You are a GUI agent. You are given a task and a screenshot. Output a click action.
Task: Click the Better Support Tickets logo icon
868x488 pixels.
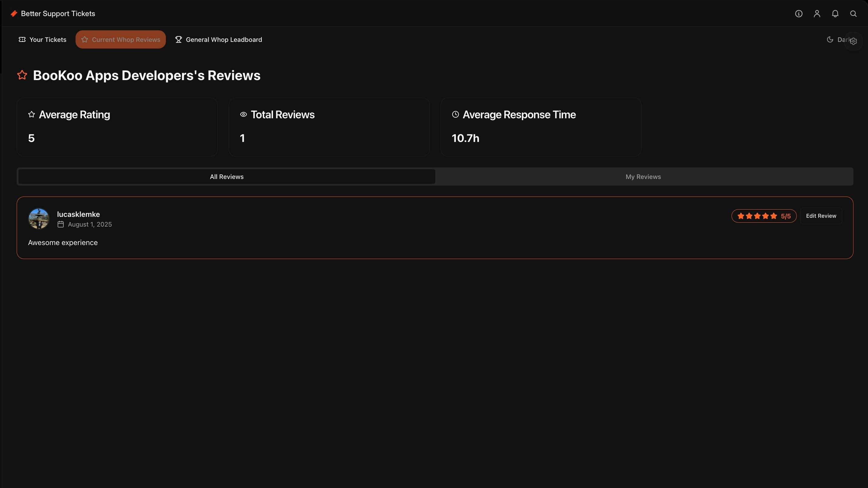coord(14,13)
